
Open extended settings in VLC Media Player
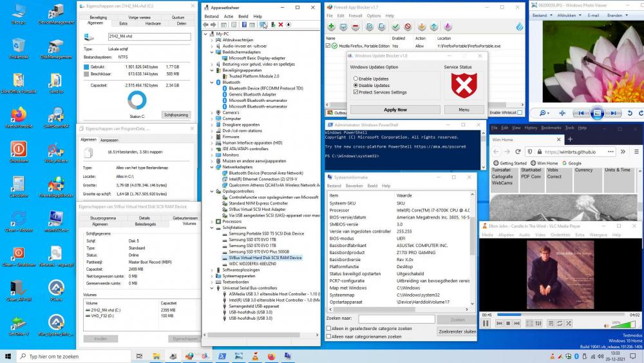click(x=538, y=324)
